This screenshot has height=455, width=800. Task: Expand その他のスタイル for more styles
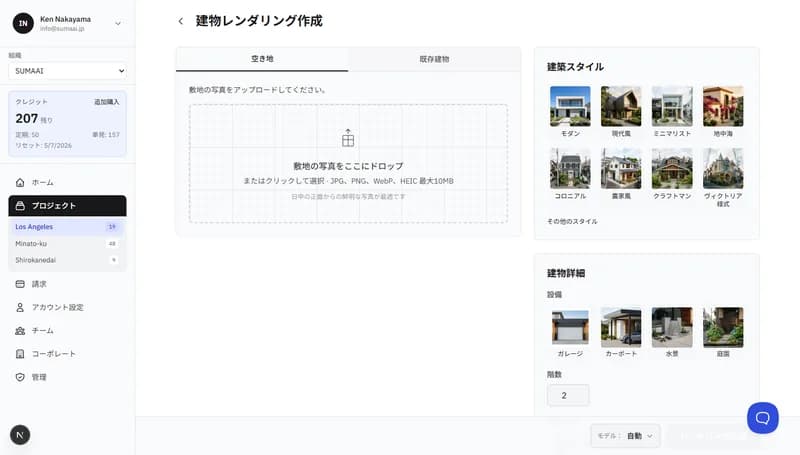pos(572,221)
